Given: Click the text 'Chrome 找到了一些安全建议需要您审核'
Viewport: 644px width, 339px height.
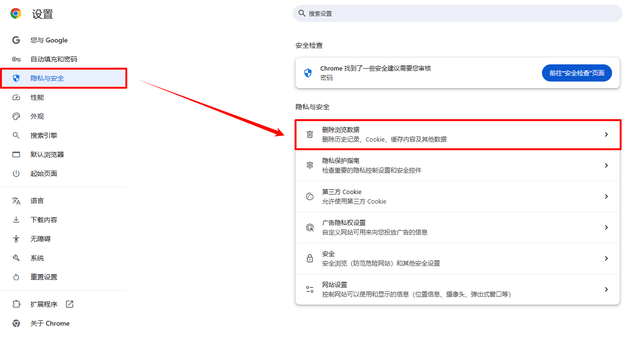Looking at the screenshot, I should pos(376,68).
